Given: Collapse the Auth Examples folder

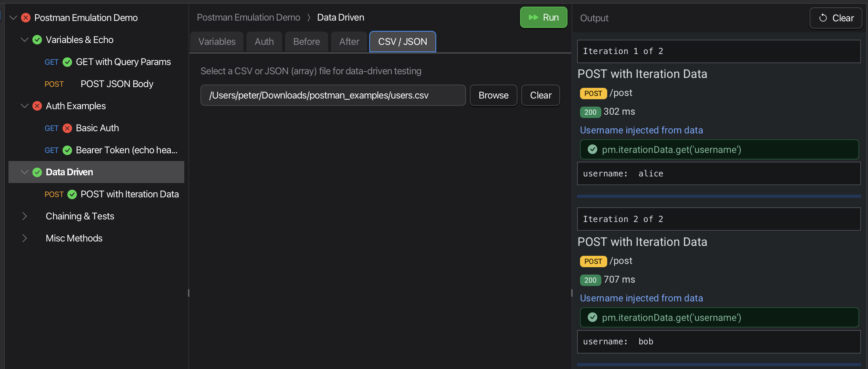Looking at the screenshot, I should [24, 106].
